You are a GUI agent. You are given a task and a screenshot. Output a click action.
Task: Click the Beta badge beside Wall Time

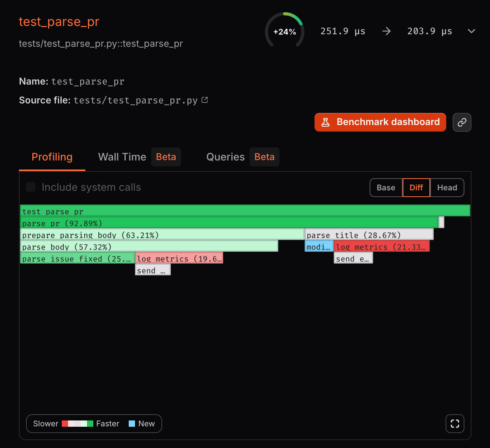pos(166,157)
